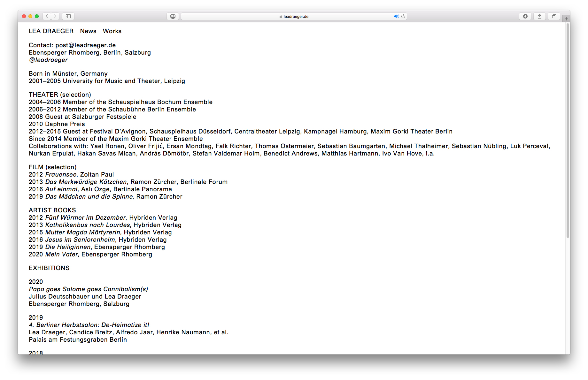
Task: Open the @leadraeger social link
Action: 48,60
